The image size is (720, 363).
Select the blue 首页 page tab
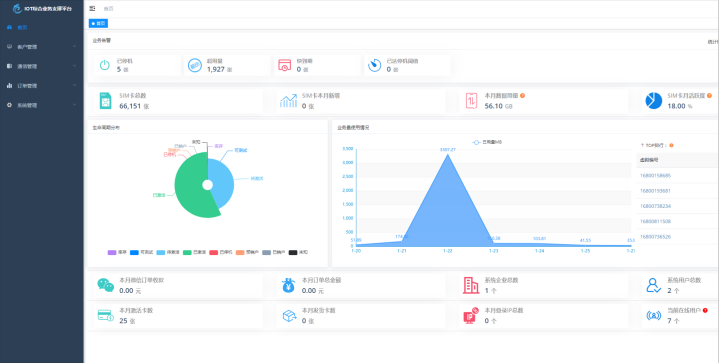click(x=98, y=23)
